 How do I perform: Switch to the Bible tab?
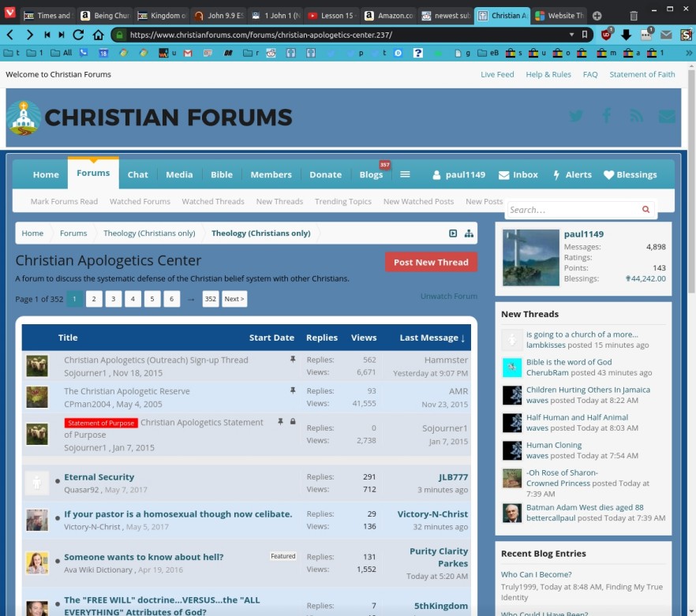222,174
